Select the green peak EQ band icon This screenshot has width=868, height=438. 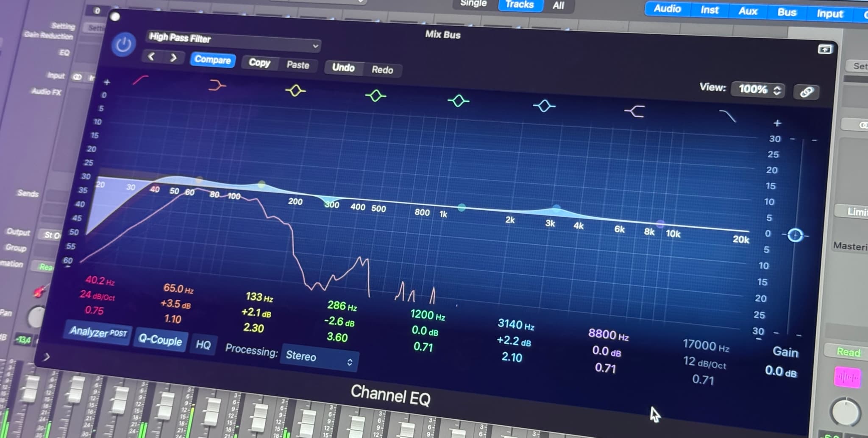(375, 96)
